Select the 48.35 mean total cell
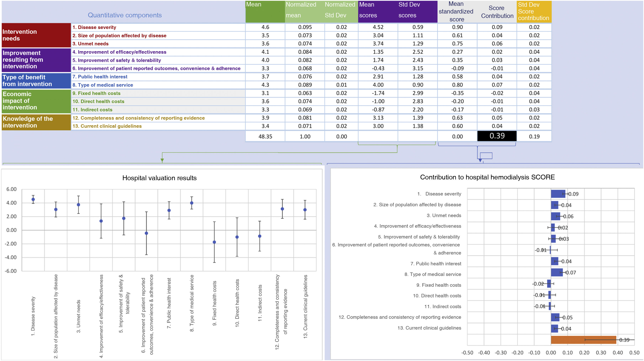 pos(265,137)
